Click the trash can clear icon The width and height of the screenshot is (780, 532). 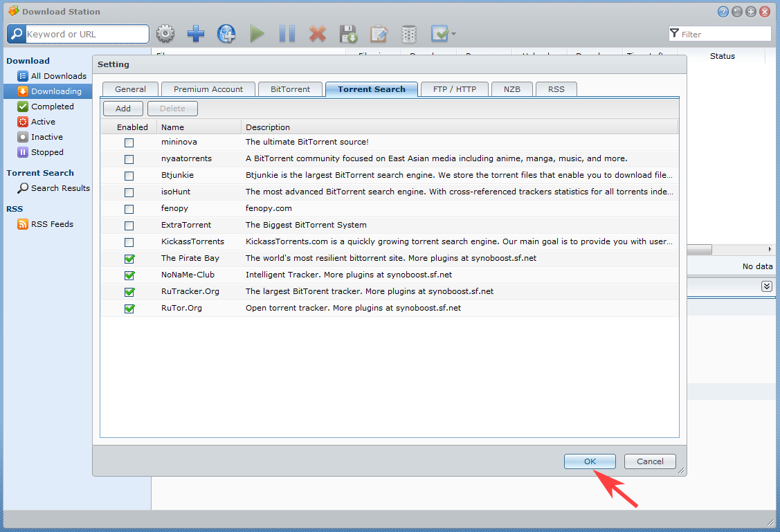click(409, 34)
